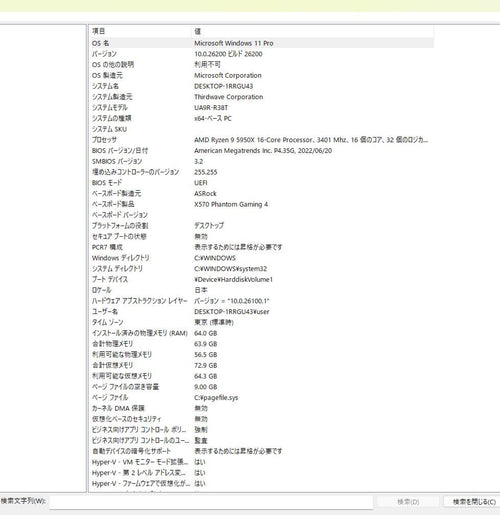Select the システム名 row
This screenshot has width=500, height=515.
pyautogui.click(x=261, y=86)
